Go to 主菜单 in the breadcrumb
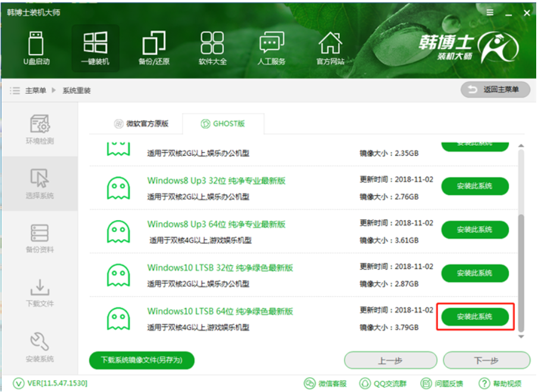The width and height of the screenshot is (538, 392). pyautogui.click(x=36, y=90)
